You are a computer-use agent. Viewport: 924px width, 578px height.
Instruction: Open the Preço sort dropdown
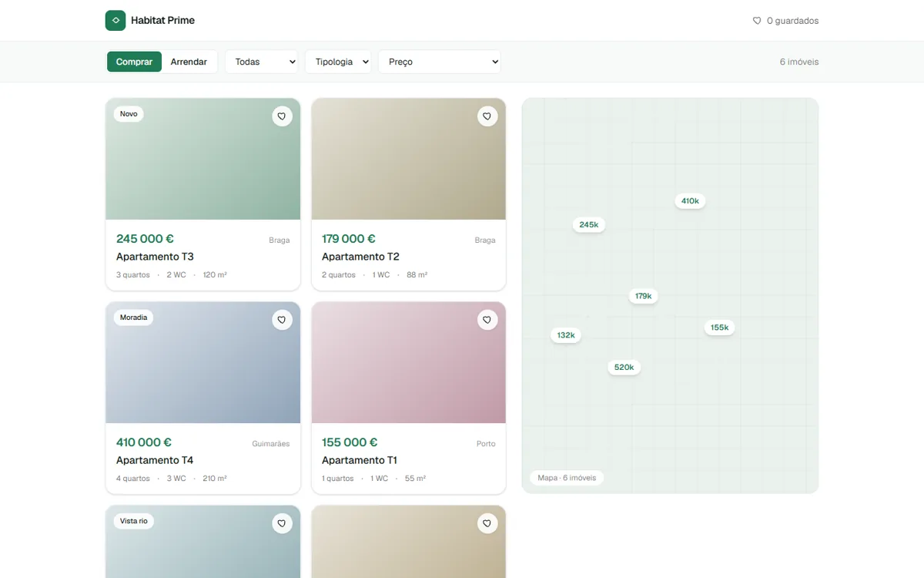(439, 62)
